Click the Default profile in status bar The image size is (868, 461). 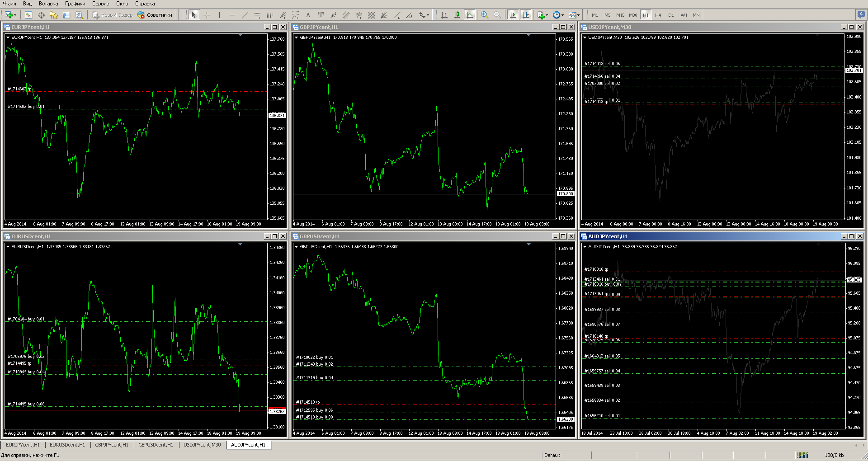click(552, 455)
